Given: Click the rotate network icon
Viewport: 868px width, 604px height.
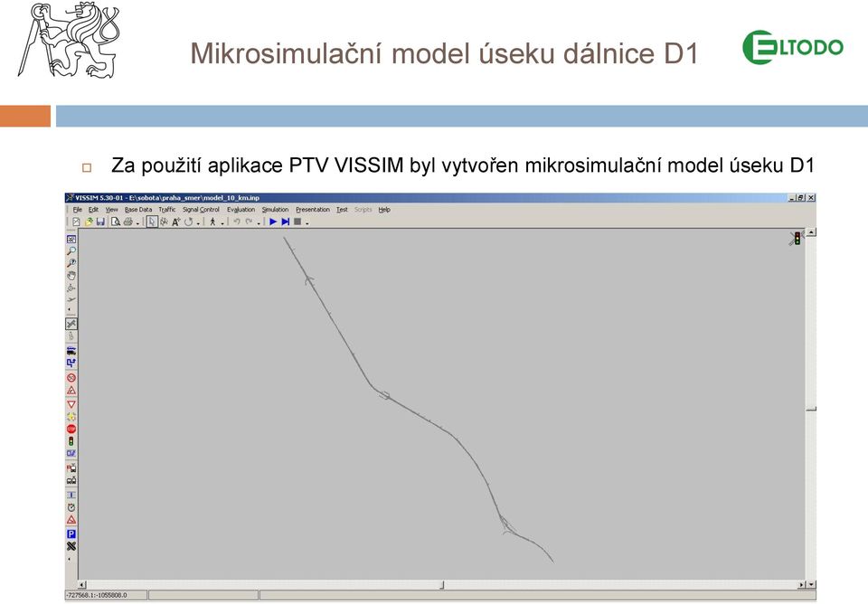Looking at the screenshot, I should tap(189, 222).
